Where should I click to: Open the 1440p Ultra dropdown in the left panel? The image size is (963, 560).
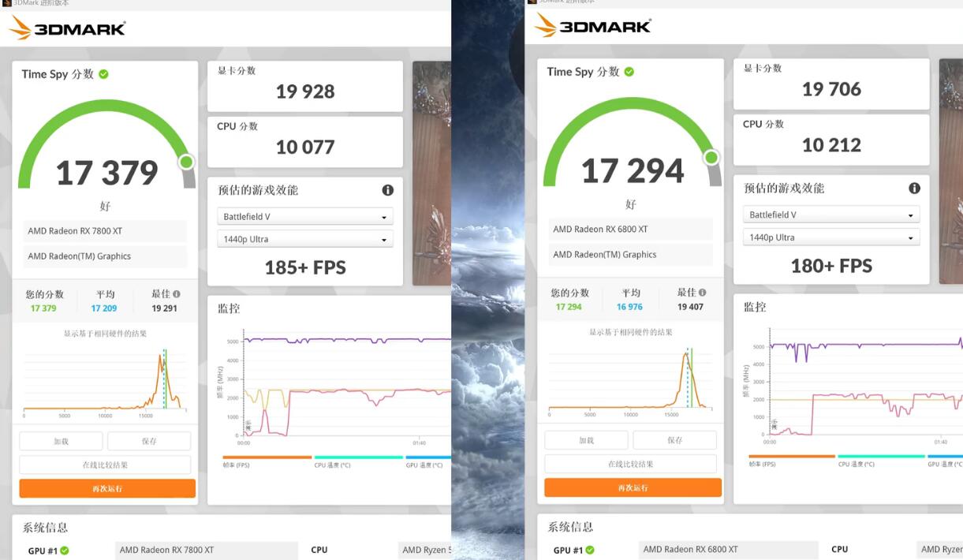click(305, 238)
